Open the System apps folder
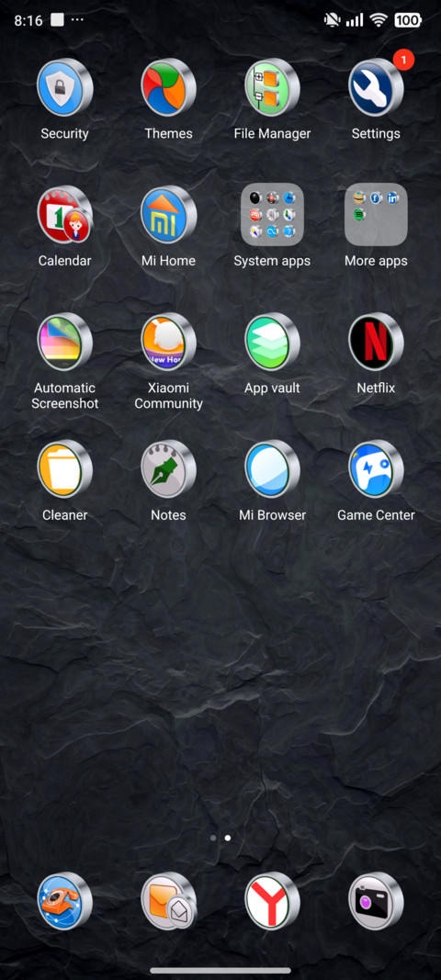441x980 pixels. tap(272, 214)
